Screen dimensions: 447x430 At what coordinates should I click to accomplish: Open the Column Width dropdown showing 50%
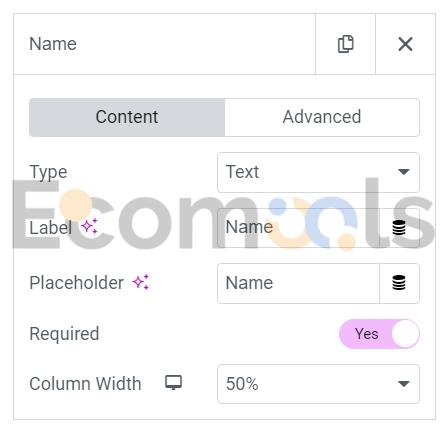tap(318, 384)
